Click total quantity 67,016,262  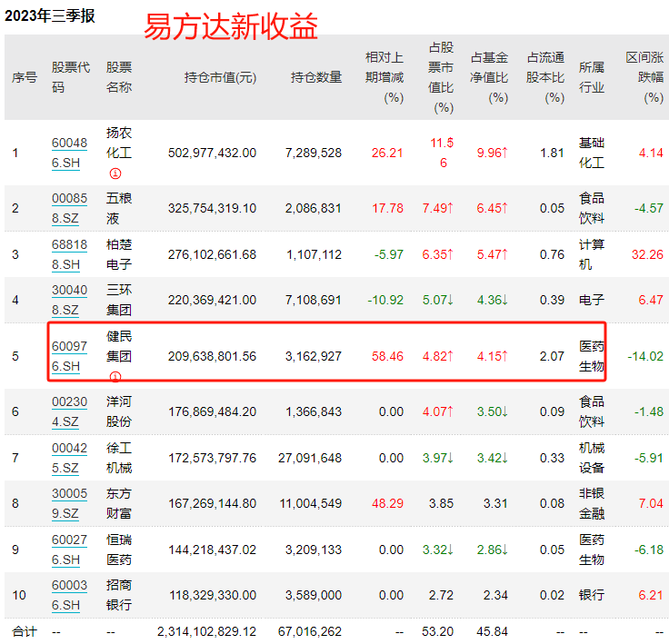click(x=310, y=631)
